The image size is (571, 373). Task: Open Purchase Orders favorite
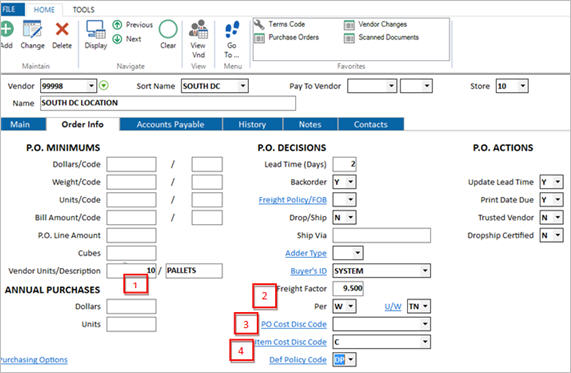tap(287, 37)
